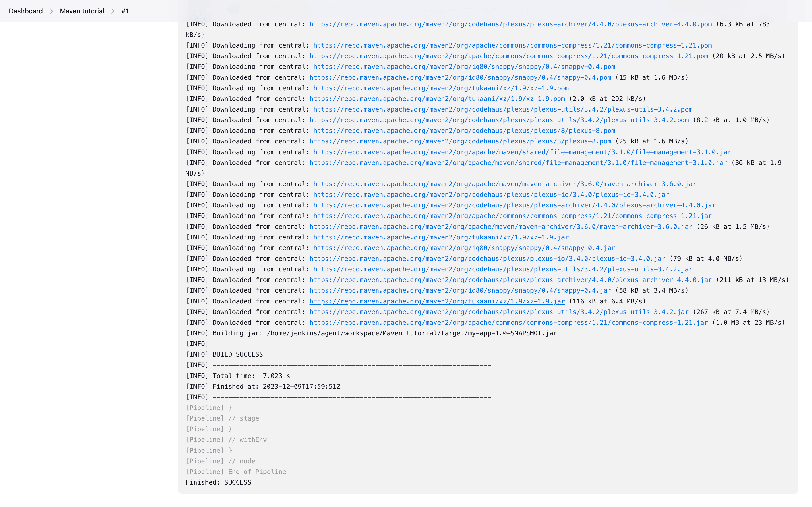Go to the Jenkins Dashboard via breadcrumb

coord(26,11)
